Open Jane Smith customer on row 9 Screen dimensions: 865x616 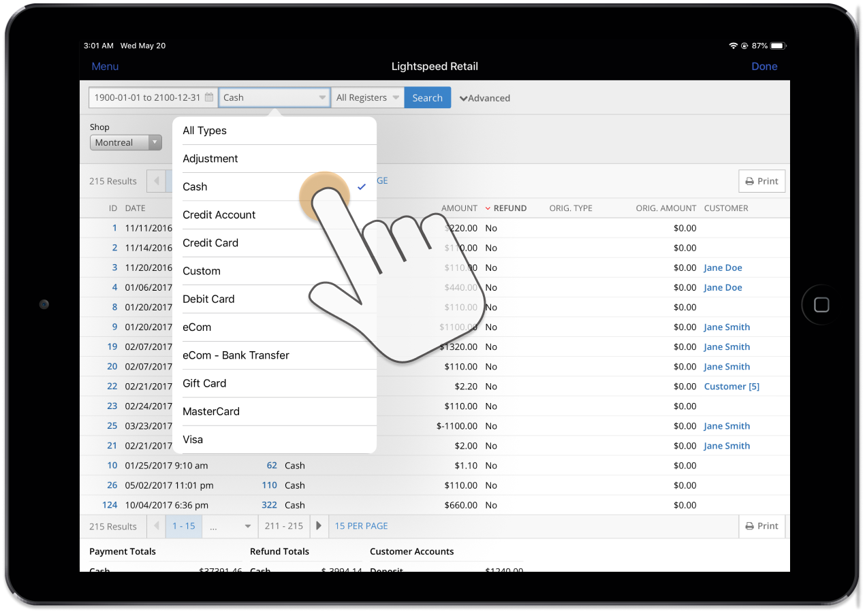coord(727,327)
